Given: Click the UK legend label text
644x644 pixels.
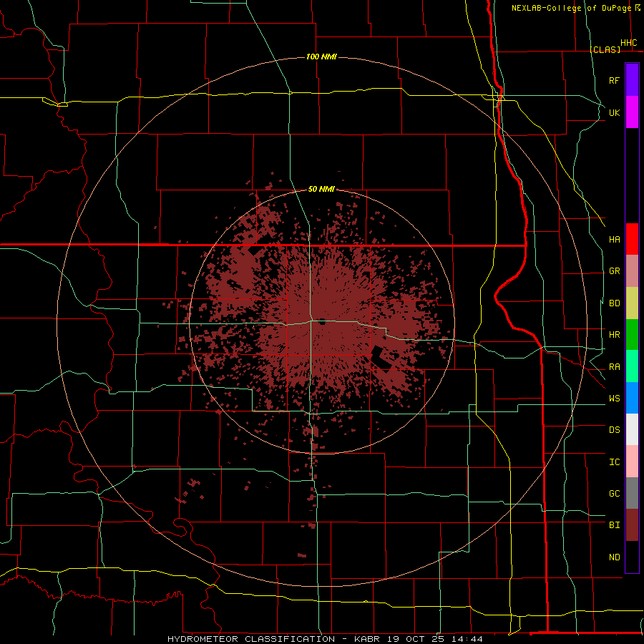Looking at the screenshot, I should [x=614, y=112].
